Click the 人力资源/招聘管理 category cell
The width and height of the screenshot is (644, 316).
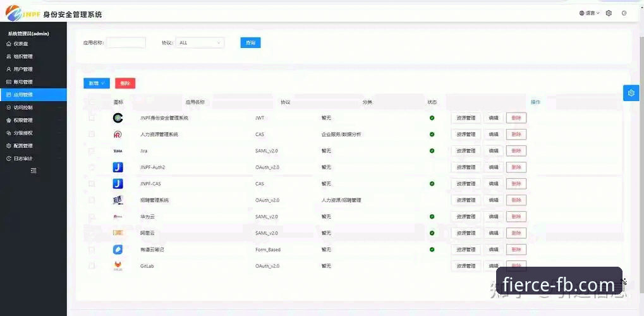341,200
